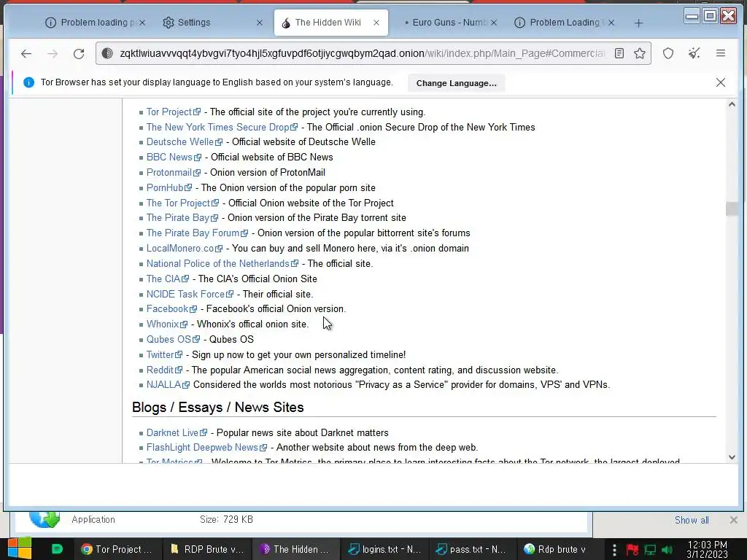
Task: Open the Reddit link
Action: pyautogui.click(x=164, y=370)
